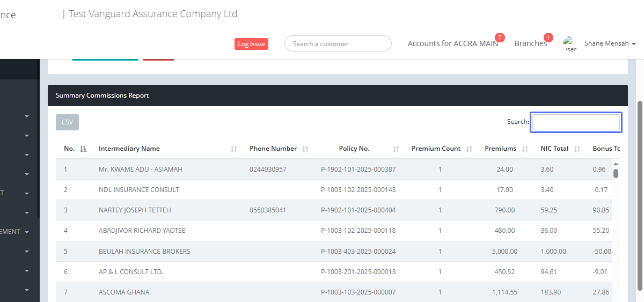Export the report with CSV button
Image resolution: width=644 pixels, height=302 pixels.
(67, 122)
